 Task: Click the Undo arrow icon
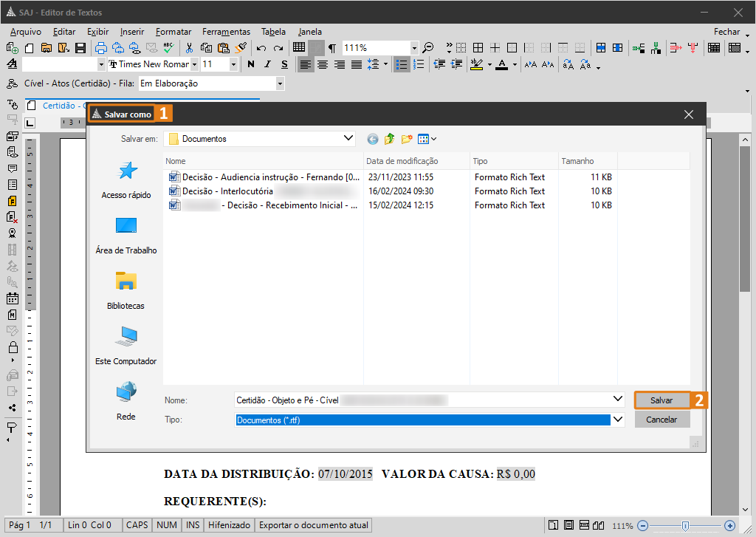261,48
